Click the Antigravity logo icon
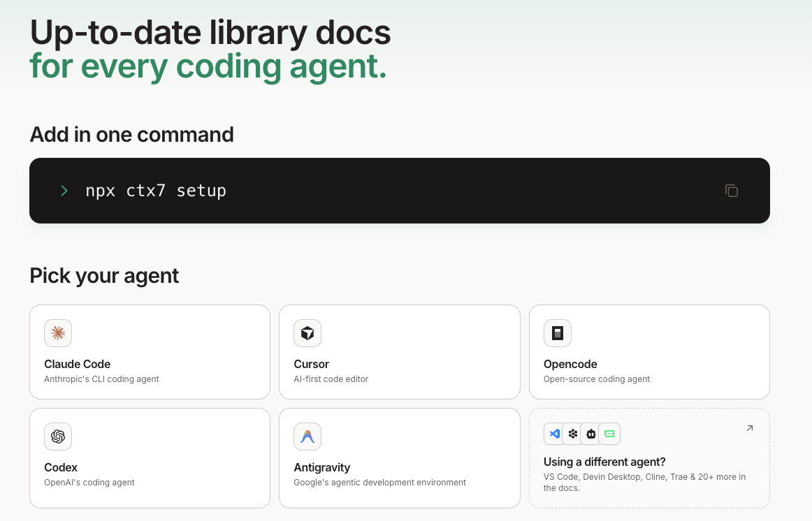 coord(307,436)
